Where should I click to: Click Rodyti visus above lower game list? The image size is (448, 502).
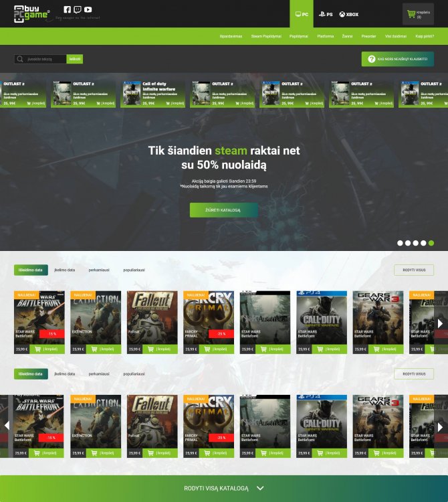click(414, 373)
